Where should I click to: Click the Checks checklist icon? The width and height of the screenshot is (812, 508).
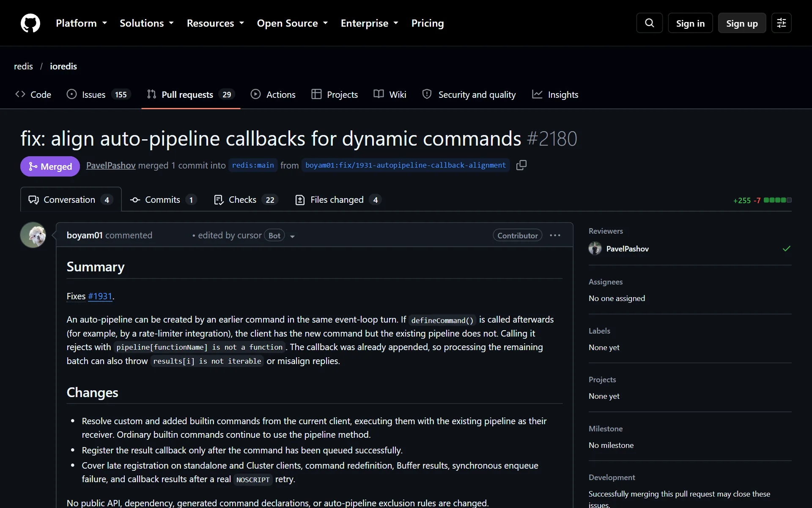pyautogui.click(x=219, y=200)
